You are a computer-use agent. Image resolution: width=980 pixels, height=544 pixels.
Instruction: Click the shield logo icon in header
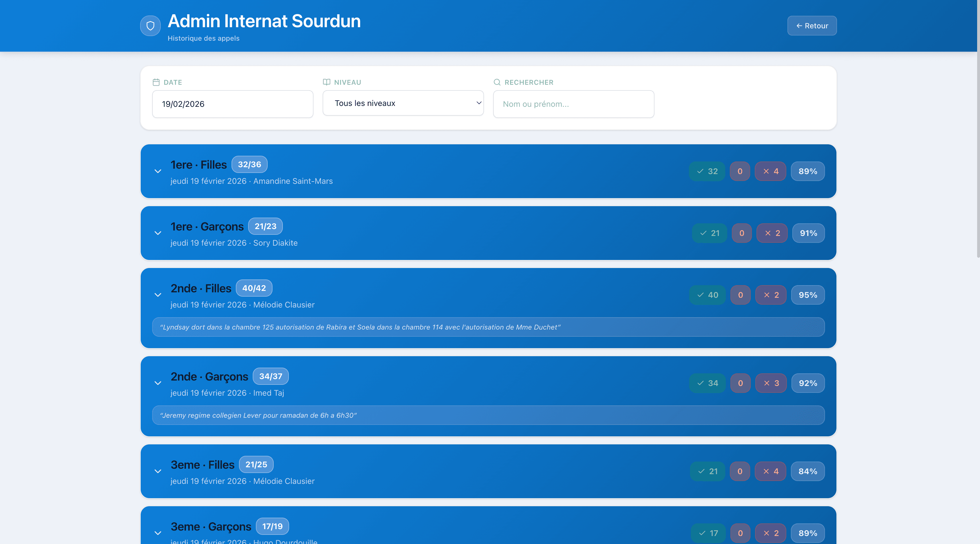(150, 26)
